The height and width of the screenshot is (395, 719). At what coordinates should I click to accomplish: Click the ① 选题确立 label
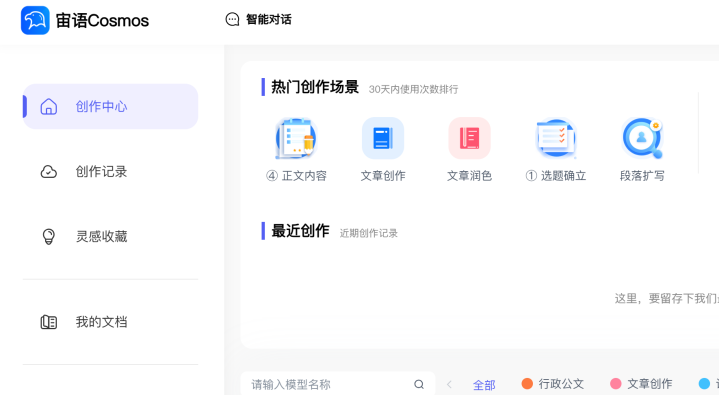pos(556,176)
